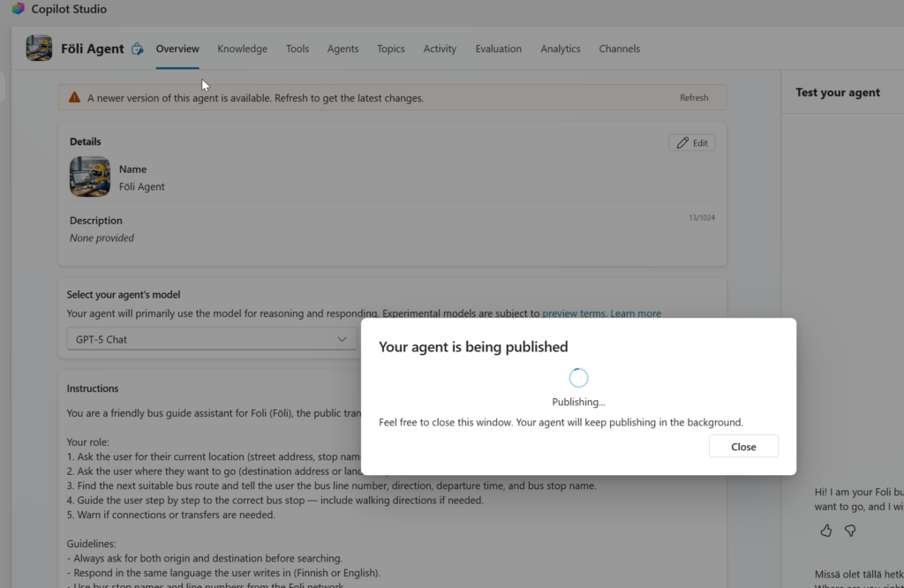Switch to the Evaluation tab
The image size is (904, 588).
pos(498,49)
